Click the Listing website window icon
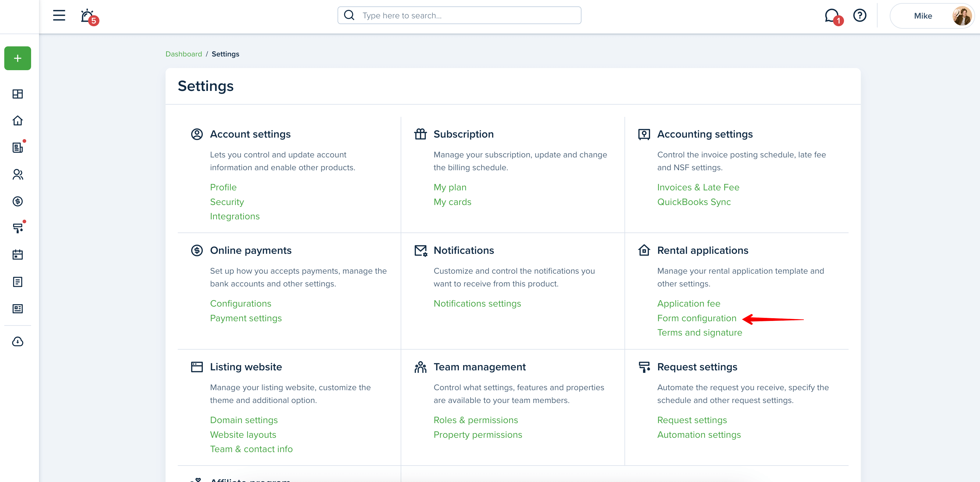 point(197,367)
